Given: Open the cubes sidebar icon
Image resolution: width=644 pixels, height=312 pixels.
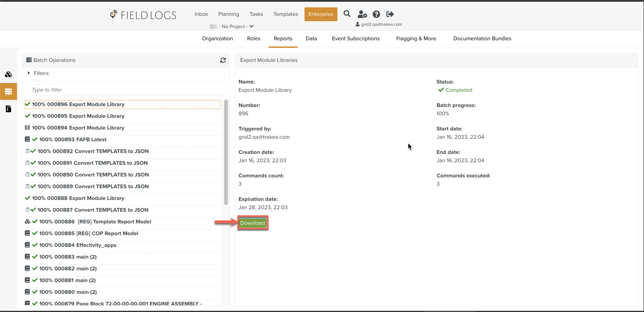Looking at the screenshot, I should (9, 74).
